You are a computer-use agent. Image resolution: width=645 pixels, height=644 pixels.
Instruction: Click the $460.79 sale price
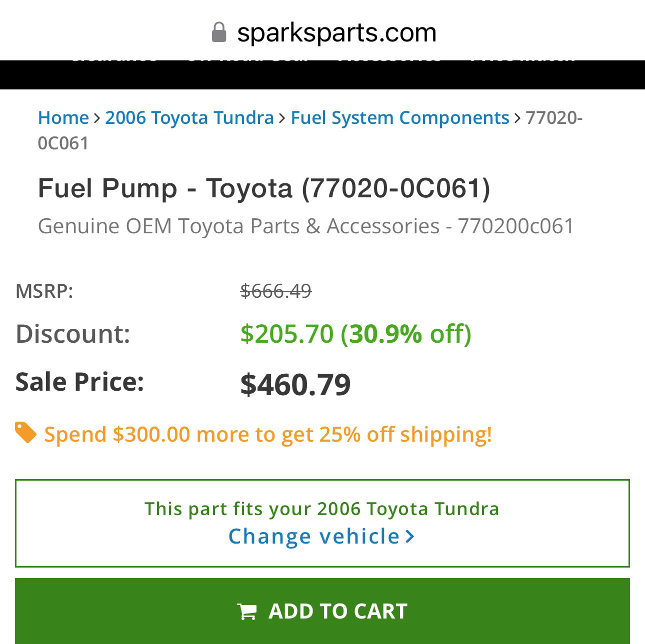click(295, 384)
